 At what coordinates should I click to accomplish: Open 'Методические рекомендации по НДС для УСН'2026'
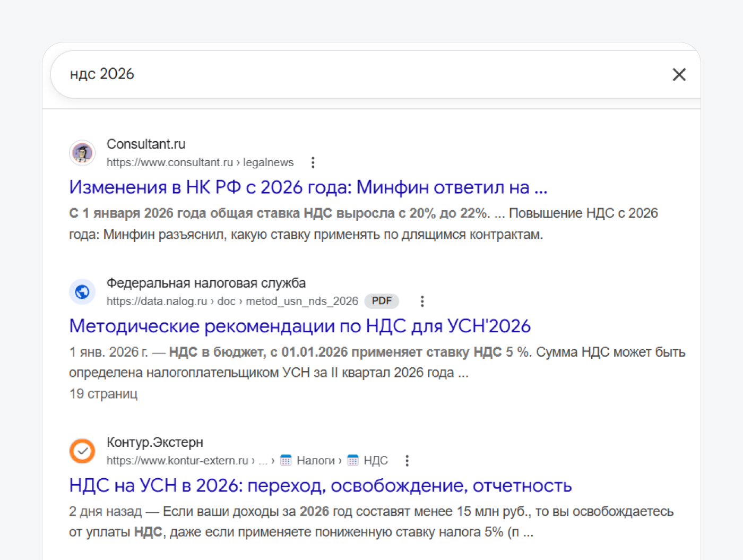click(300, 326)
